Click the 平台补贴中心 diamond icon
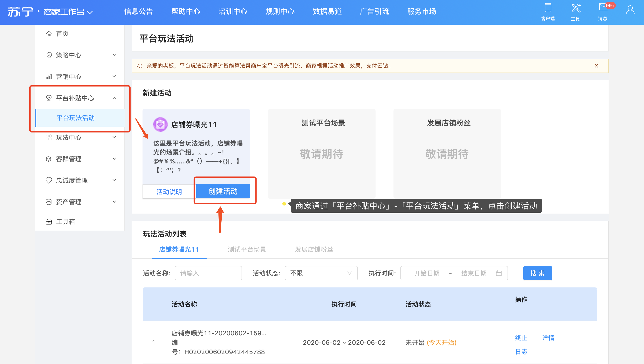This screenshot has height=364, width=644. [x=49, y=98]
